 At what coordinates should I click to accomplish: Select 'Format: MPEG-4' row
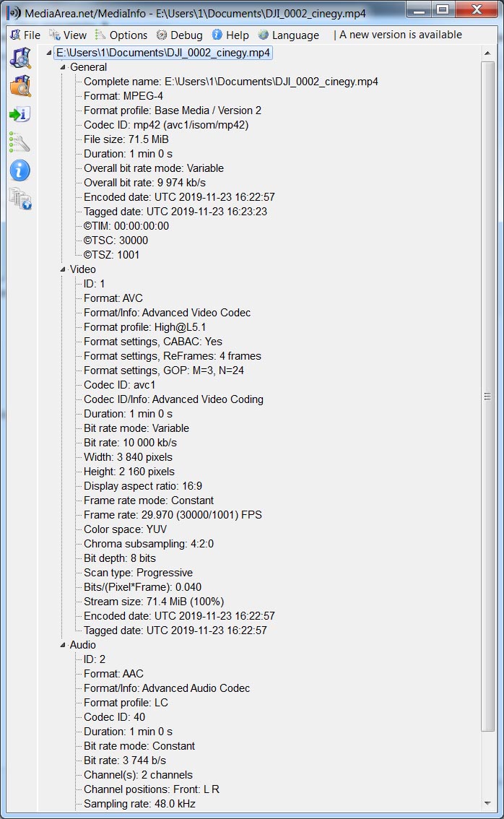pyautogui.click(x=123, y=96)
